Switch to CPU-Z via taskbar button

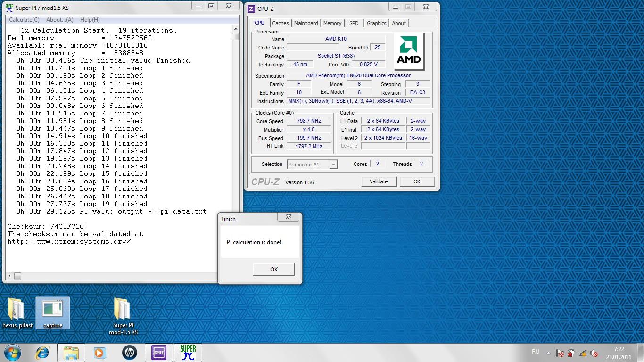[x=159, y=353]
